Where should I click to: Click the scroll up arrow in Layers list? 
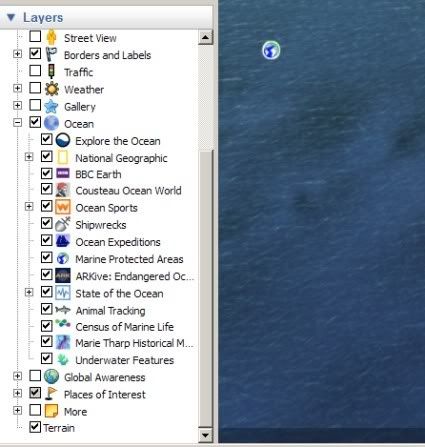205,37
